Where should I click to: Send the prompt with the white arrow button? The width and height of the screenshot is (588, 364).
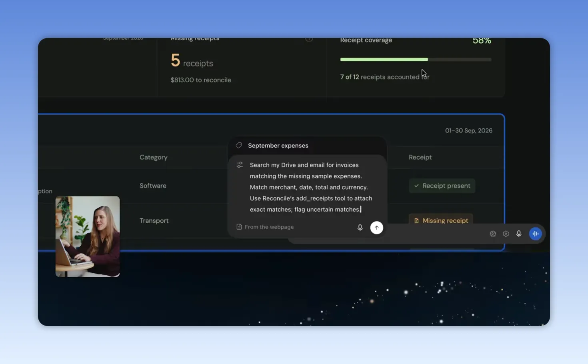376,228
